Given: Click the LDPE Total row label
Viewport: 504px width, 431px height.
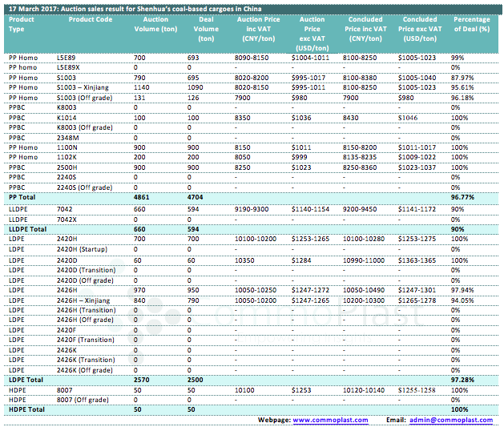Looking at the screenshot, I should (26, 379).
